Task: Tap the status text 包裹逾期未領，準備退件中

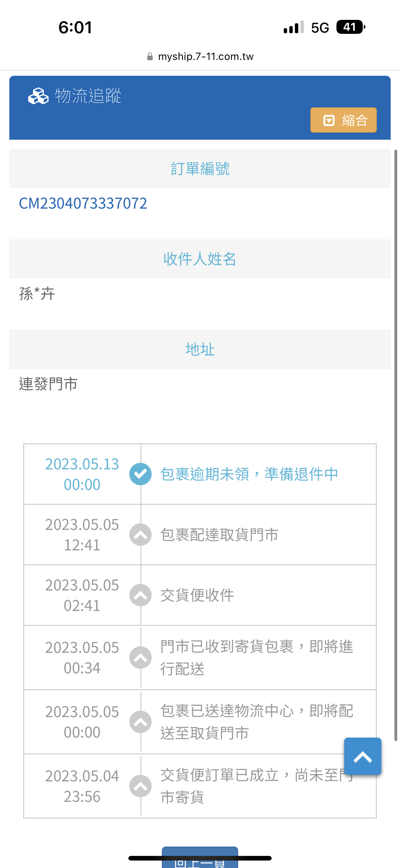Action: pyautogui.click(x=249, y=474)
